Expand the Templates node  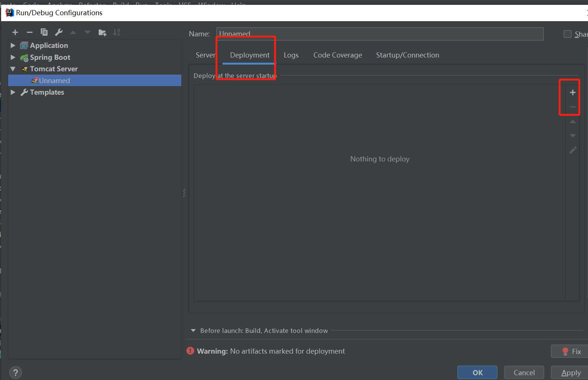click(x=13, y=92)
